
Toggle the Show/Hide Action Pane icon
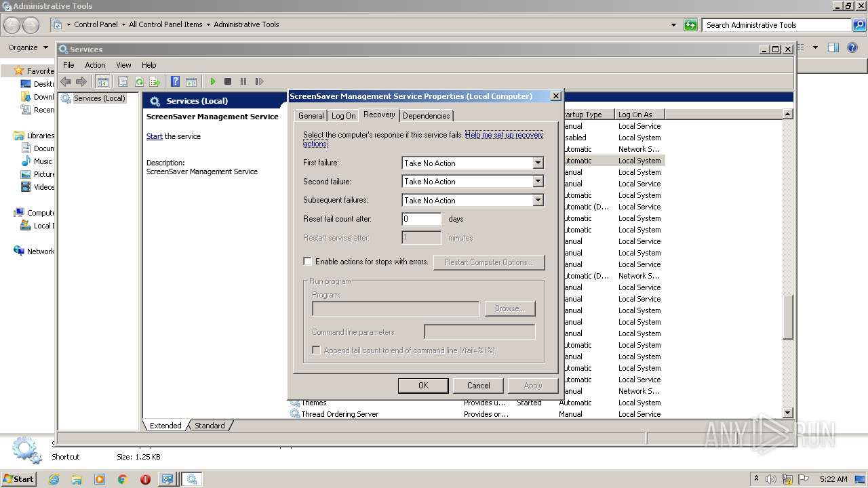pos(191,81)
